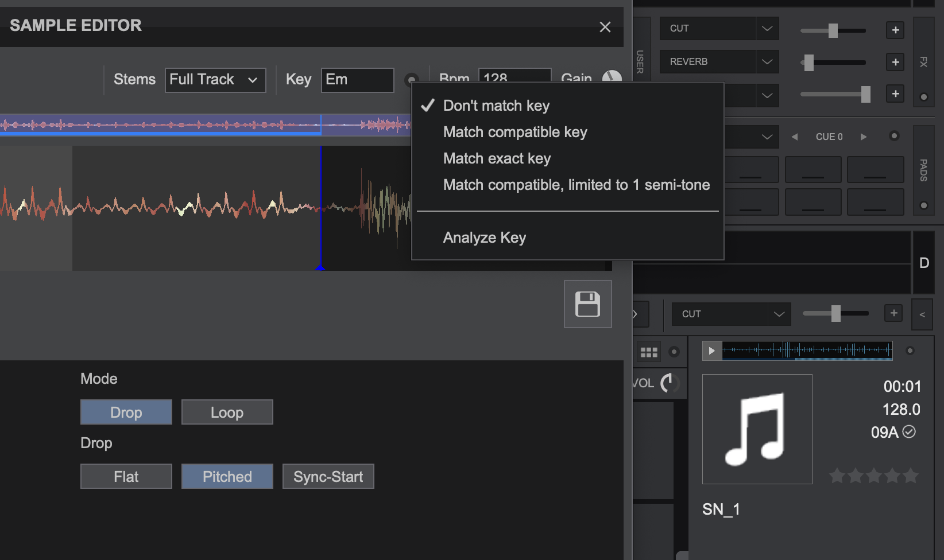Select Pitched drop type
The height and width of the screenshot is (560, 944).
coord(227,476)
